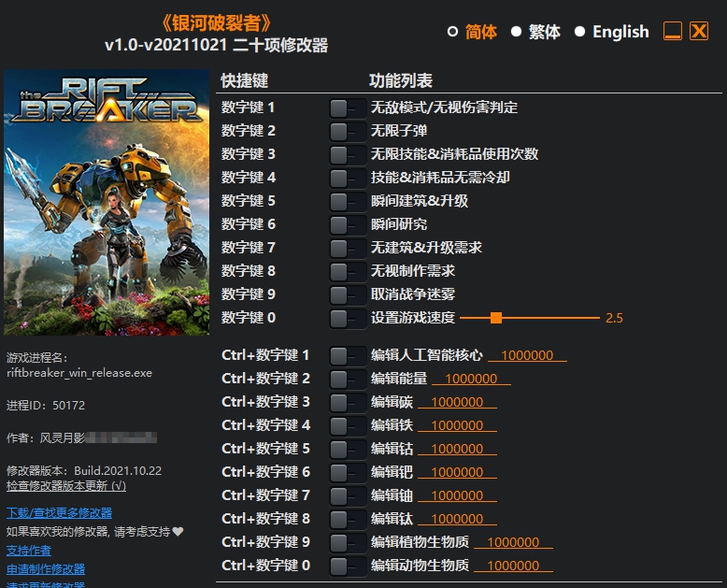Image resolution: width=727 pixels, height=588 pixels.
Task: Click 支持作者 link
Action: coord(29,551)
